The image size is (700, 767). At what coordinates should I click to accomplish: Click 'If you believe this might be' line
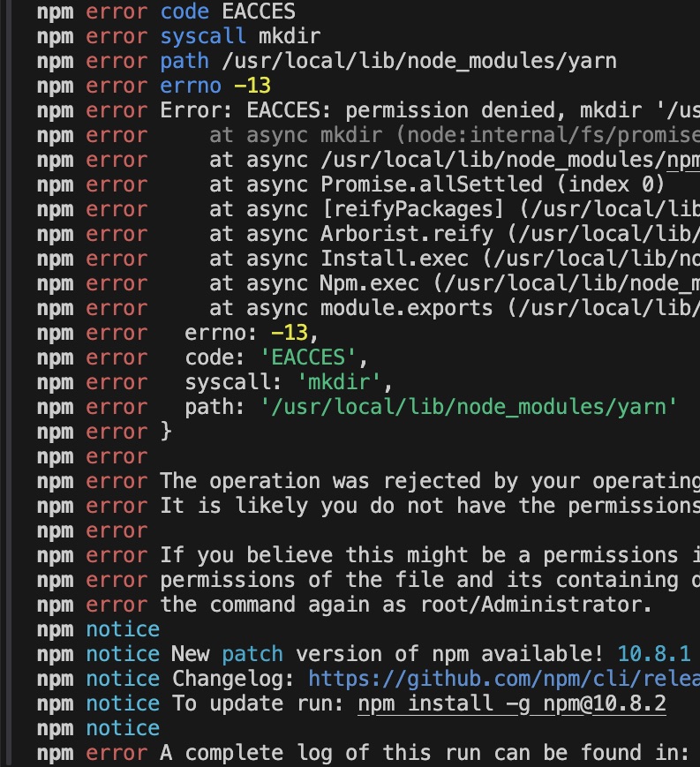pos(368,555)
